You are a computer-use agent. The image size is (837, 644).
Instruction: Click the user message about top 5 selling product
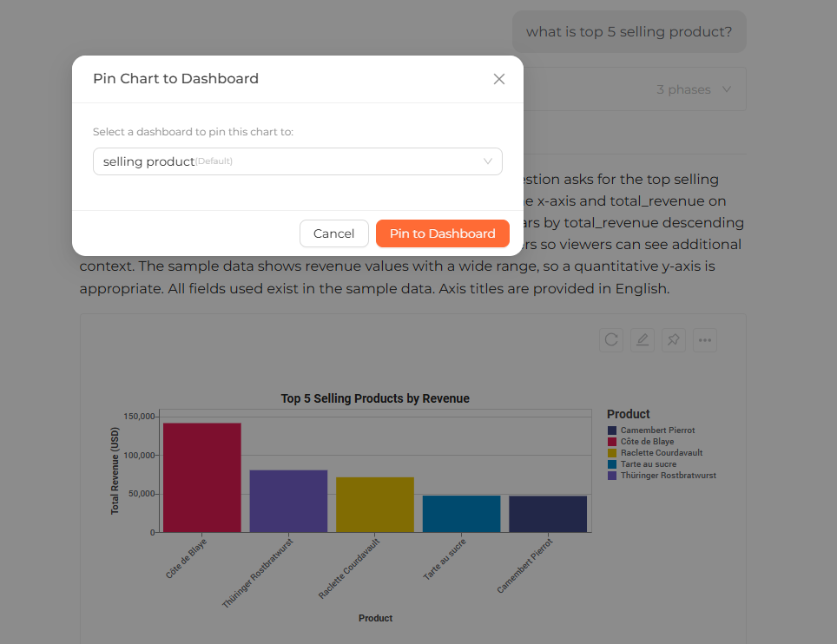click(x=629, y=31)
